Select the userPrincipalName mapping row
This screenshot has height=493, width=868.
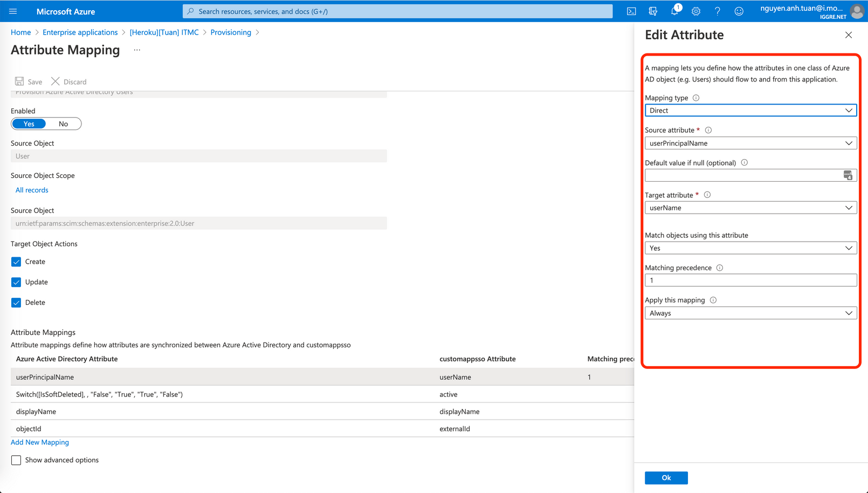(322, 377)
